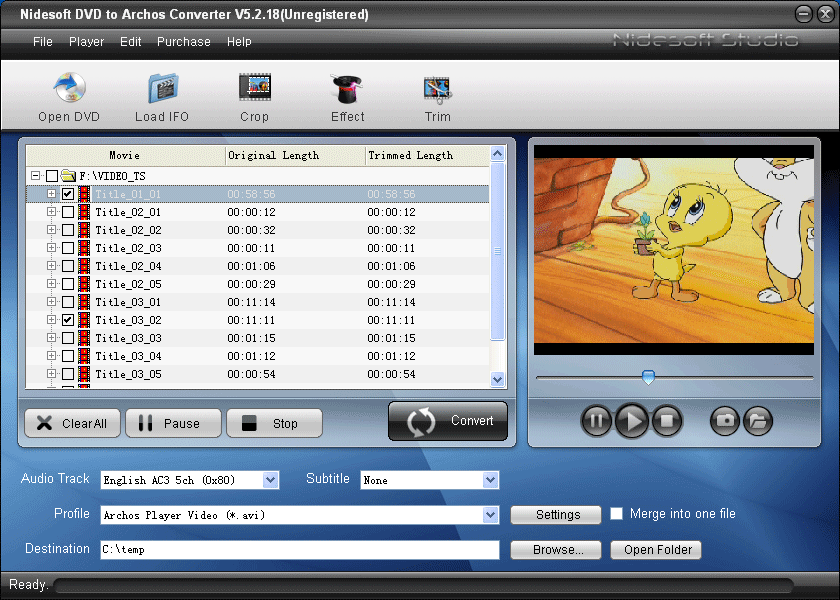Click the Destination path field
Screen dimensions: 840x600
point(300,550)
